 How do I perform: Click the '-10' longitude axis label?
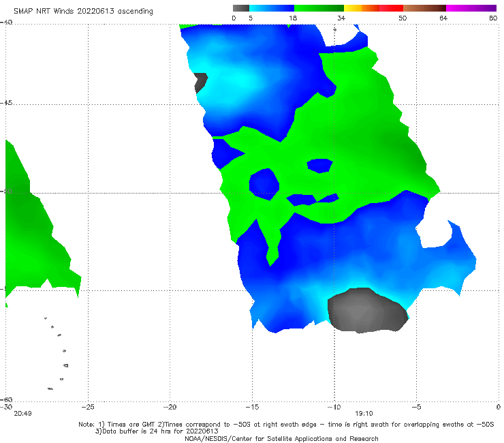pyautogui.click(x=334, y=407)
